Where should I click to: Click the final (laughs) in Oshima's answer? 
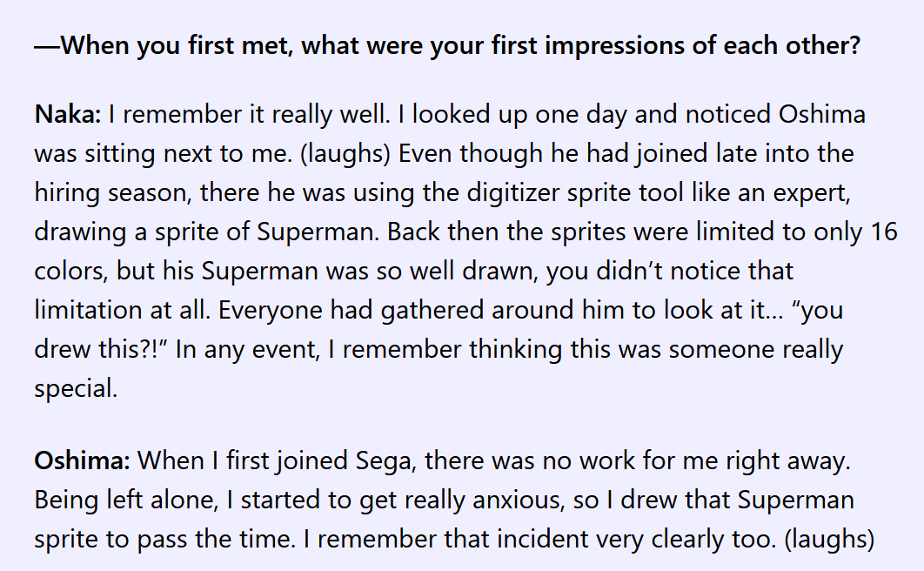pyautogui.click(x=830, y=539)
